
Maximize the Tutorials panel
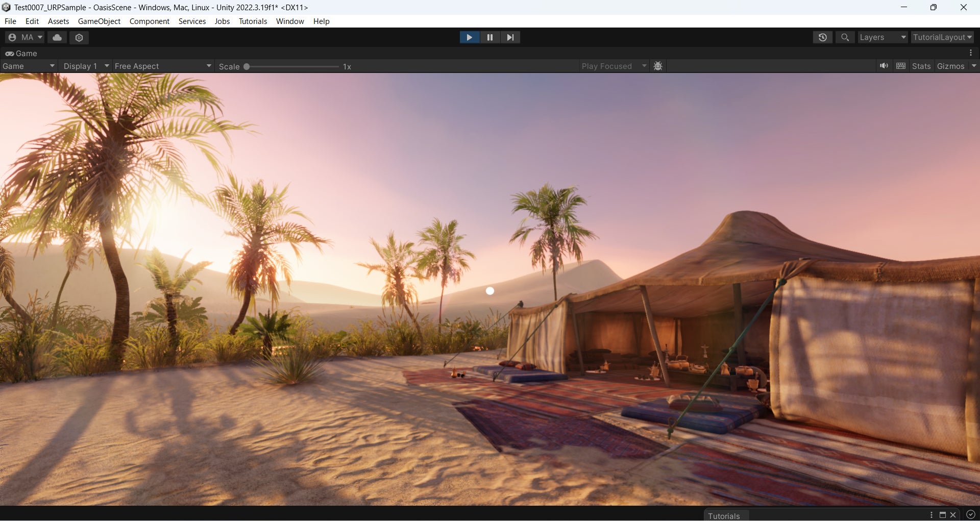(943, 515)
